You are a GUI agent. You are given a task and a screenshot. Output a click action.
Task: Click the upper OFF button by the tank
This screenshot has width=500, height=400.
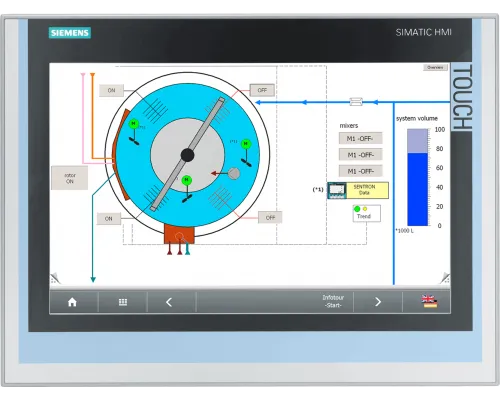click(262, 90)
